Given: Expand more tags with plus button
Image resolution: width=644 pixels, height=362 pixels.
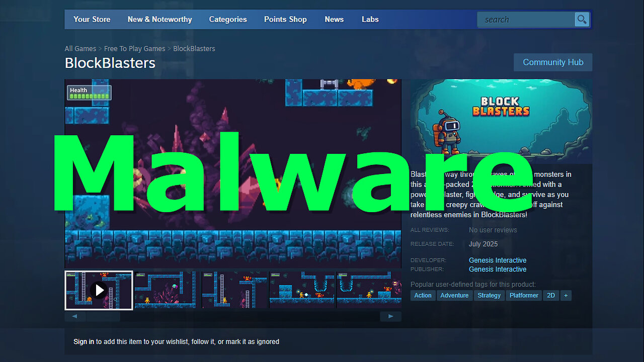Looking at the screenshot, I should [x=566, y=295].
